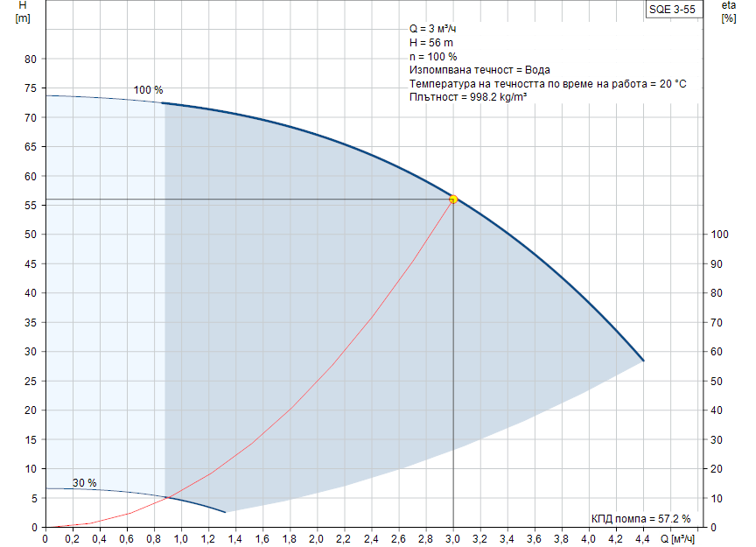Screen dimensions: 756x547
Task: Click the 55 tick on H axis
Action: (x=30, y=205)
